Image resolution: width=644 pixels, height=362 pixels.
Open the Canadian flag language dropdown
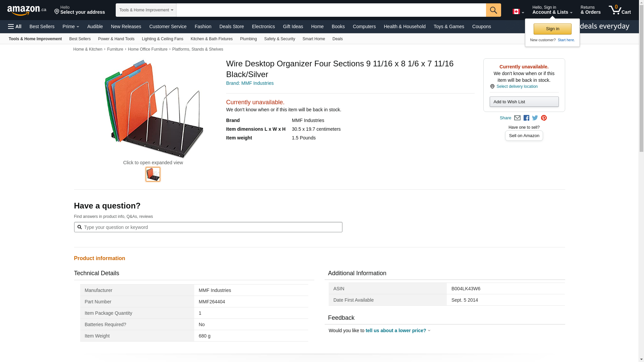(x=518, y=12)
